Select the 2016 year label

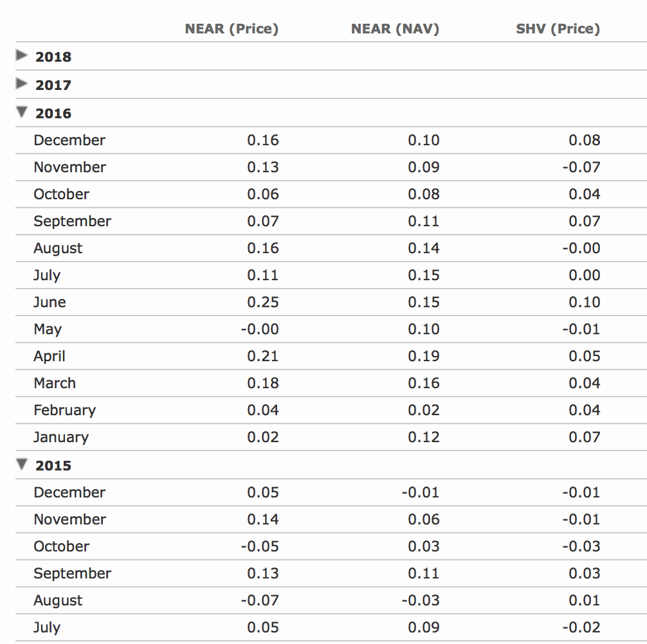click(53, 113)
